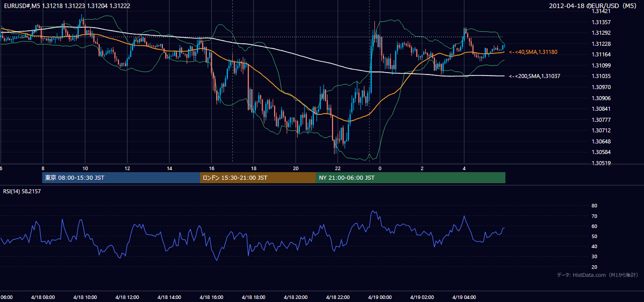
Task: Click hour tick 20 under the price chart
Action: [296, 169]
